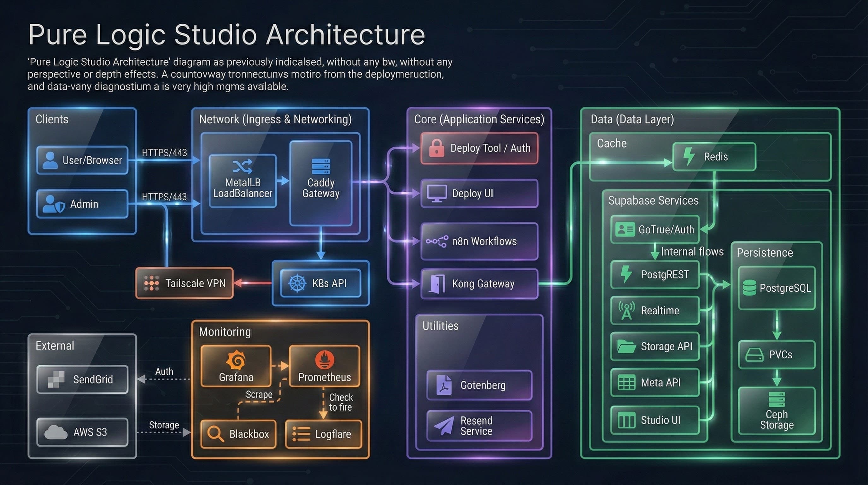This screenshot has height=485, width=868.
Task: Enable the Blackbox monitor in Monitoring
Action: pos(237,434)
